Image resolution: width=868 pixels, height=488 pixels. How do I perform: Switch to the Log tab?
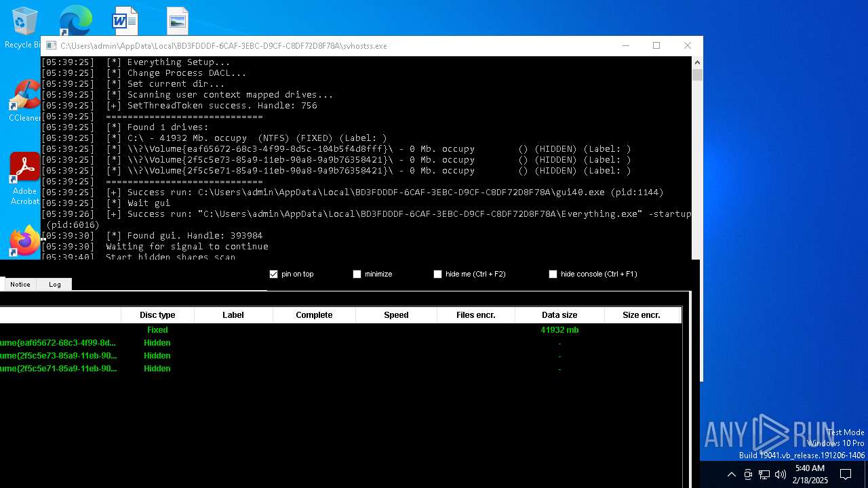pyautogui.click(x=55, y=285)
